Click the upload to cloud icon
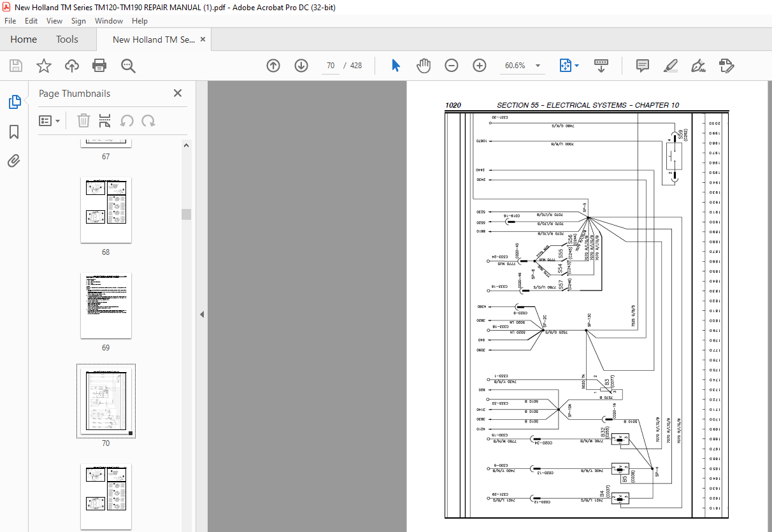This screenshot has width=772, height=532. pyautogui.click(x=72, y=66)
